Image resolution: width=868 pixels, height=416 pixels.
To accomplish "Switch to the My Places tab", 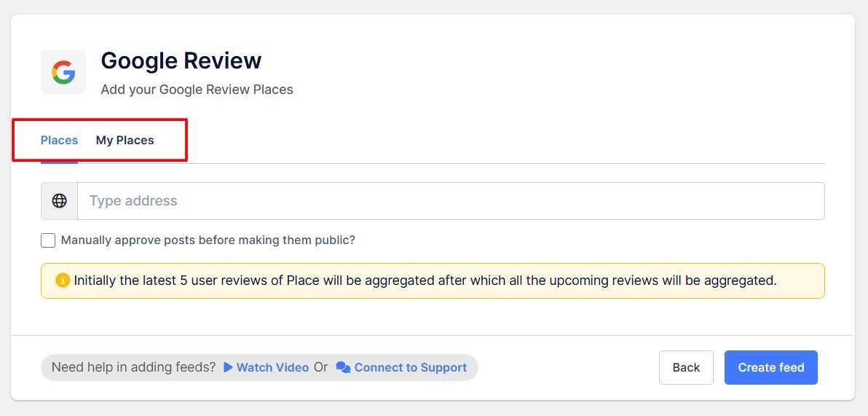I will point(125,141).
